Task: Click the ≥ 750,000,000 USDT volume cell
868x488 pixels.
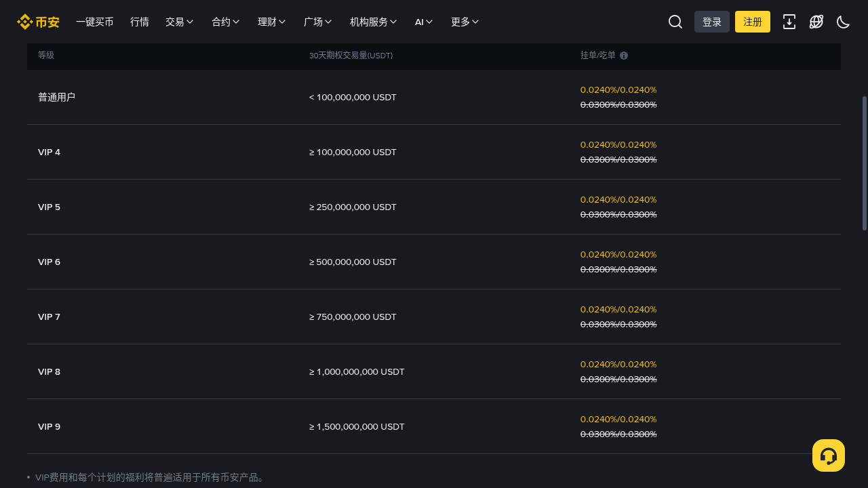Action: click(x=353, y=317)
